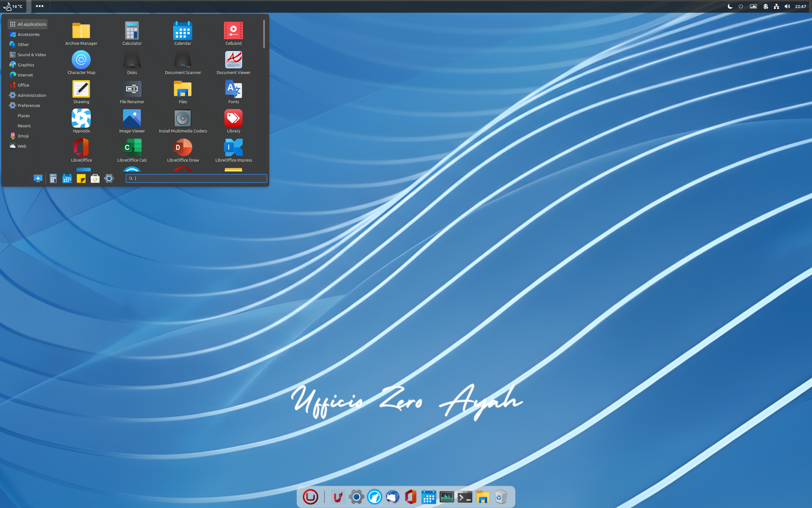Select the Administration category
This screenshot has height=508, width=812.
(28, 96)
